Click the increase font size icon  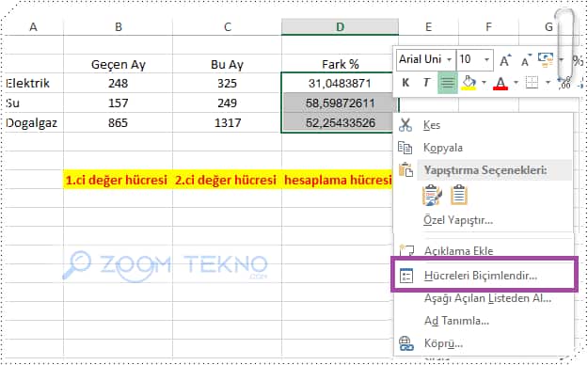pos(505,60)
